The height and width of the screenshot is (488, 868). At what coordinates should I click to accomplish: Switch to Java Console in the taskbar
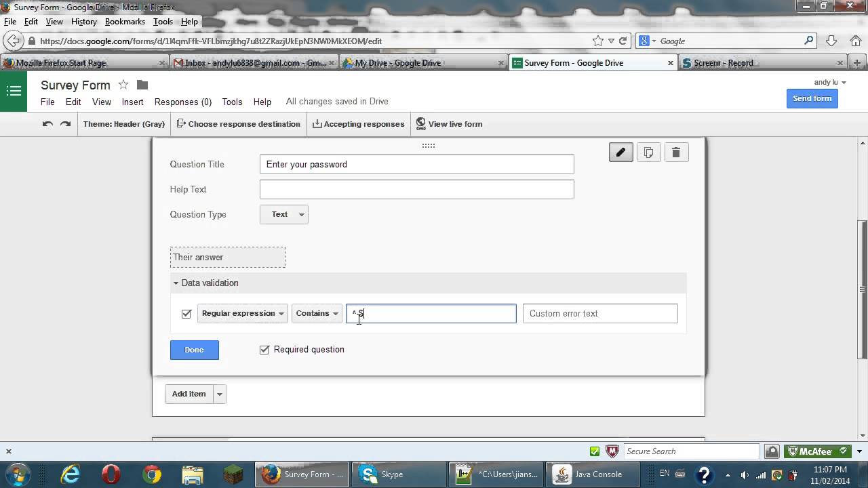(593, 474)
